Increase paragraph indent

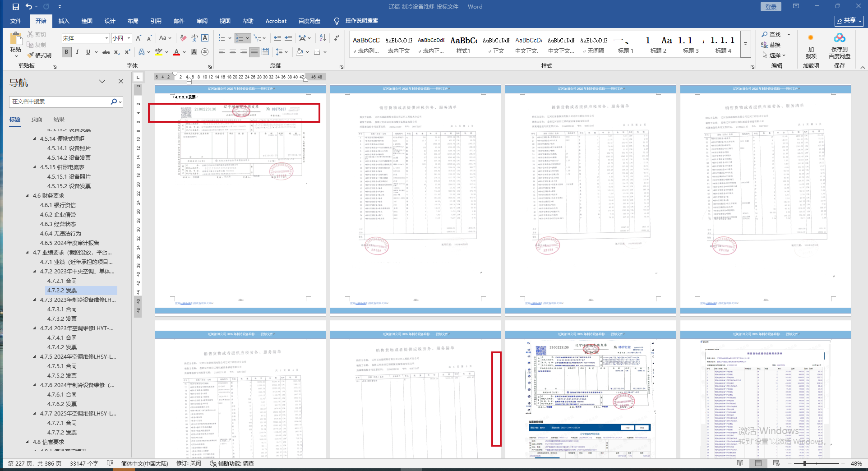pyautogui.click(x=288, y=38)
